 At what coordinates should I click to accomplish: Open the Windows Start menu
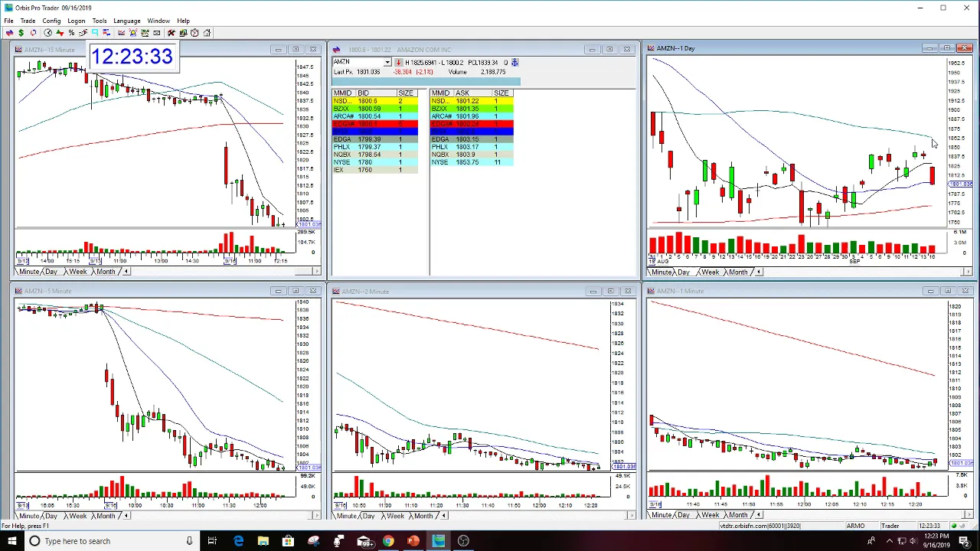click(x=11, y=541)
